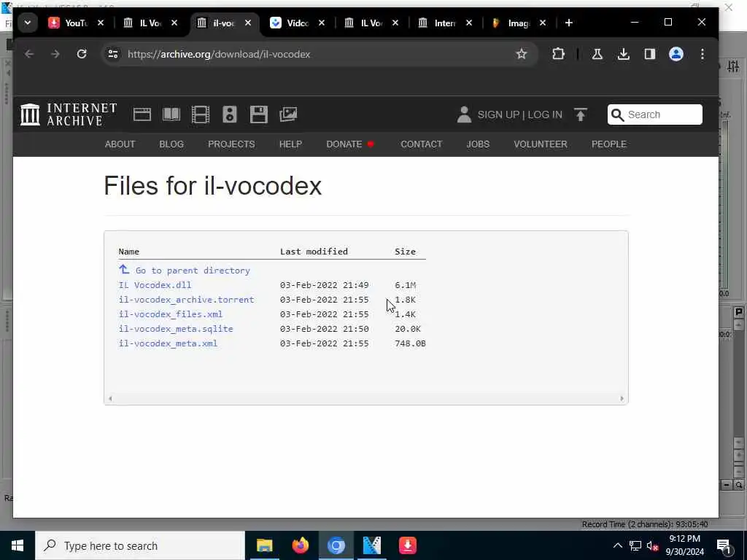Screen dimensions: 747x560
Task: Click file list scrollbar left arrow
Action: [111, 399]
